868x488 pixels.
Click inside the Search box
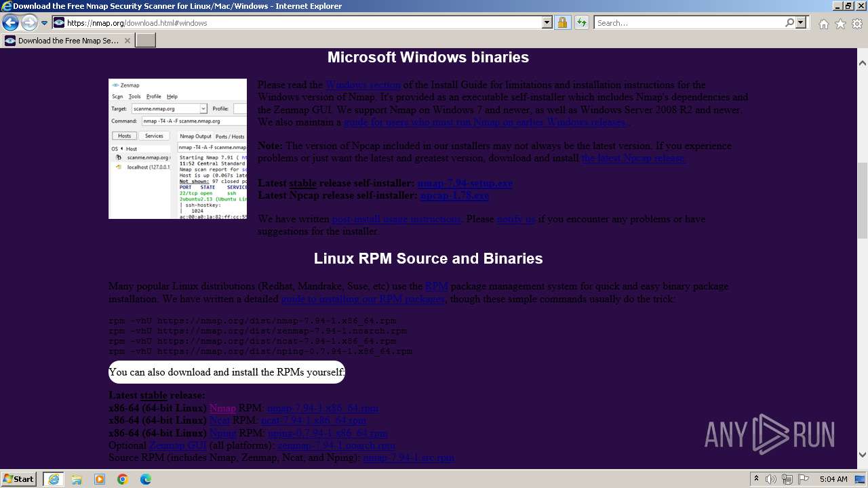pyautogui.click(x=688, y=22)
